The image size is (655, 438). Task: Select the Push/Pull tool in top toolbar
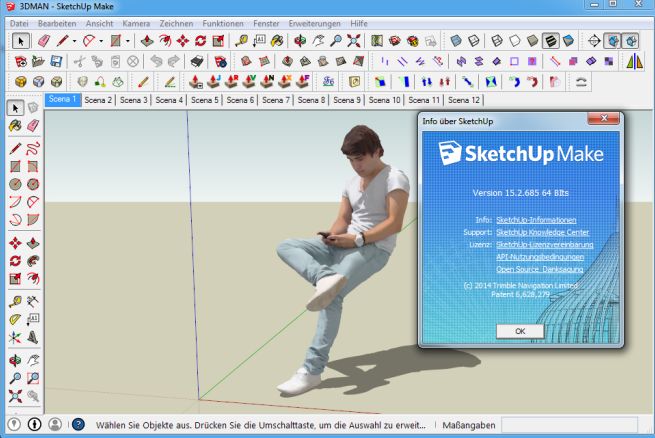pyautogui.click(x=146, y=41)
